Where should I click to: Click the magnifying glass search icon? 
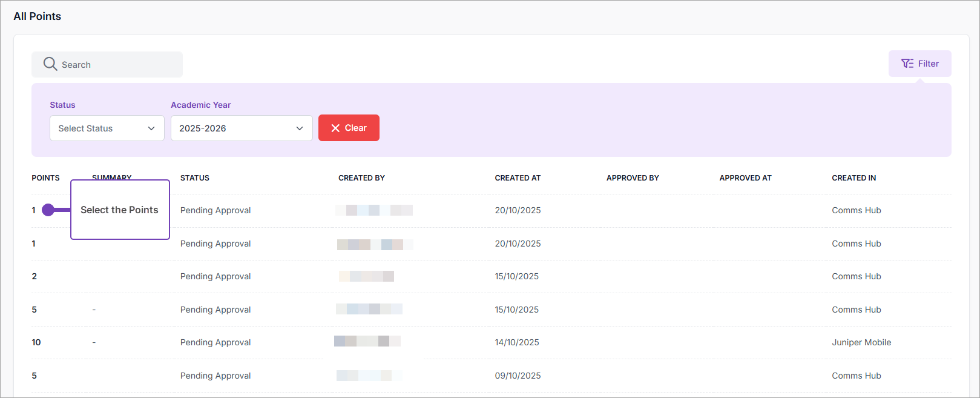[x=50, y=64]
